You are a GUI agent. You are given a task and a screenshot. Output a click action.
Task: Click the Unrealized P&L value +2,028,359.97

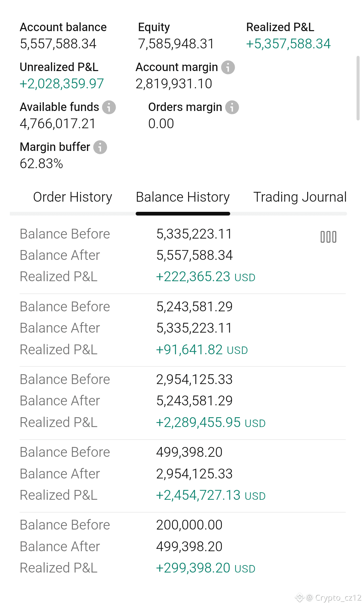point(62,84)
